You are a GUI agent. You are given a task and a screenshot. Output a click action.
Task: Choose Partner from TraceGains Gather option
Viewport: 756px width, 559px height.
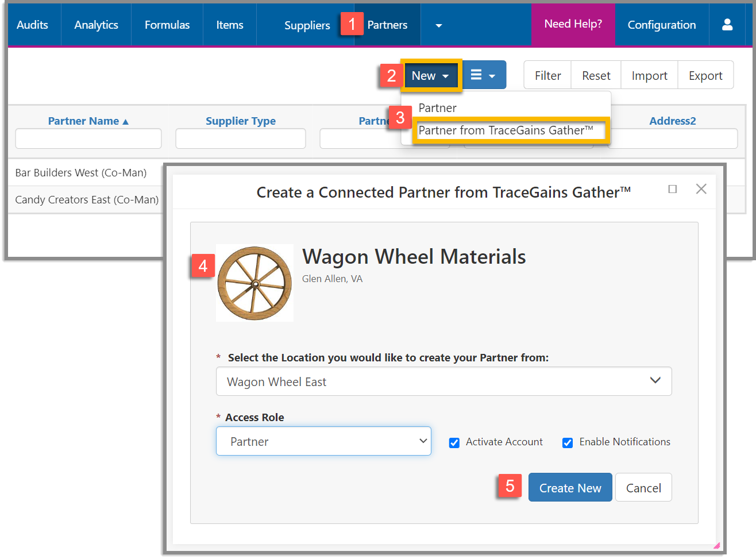506,130
